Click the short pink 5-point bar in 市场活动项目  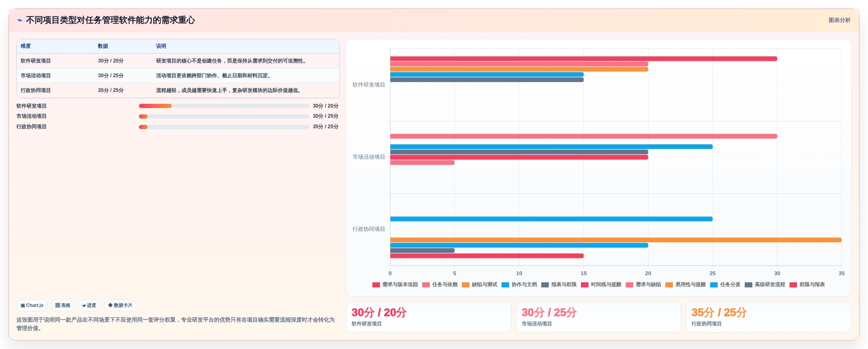click(x=422, y=162)
